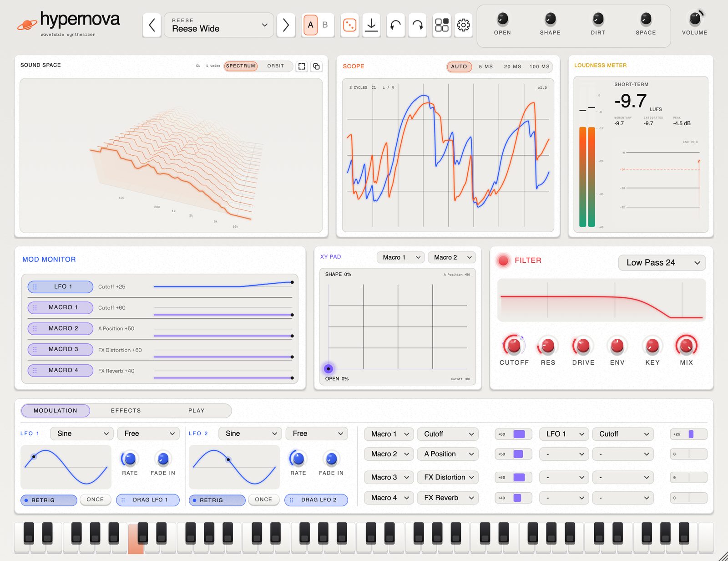Adjust the Macro 1 Cutoff +60 amount slider
This screenshot has width=728, height=561.
click(514, 434)
